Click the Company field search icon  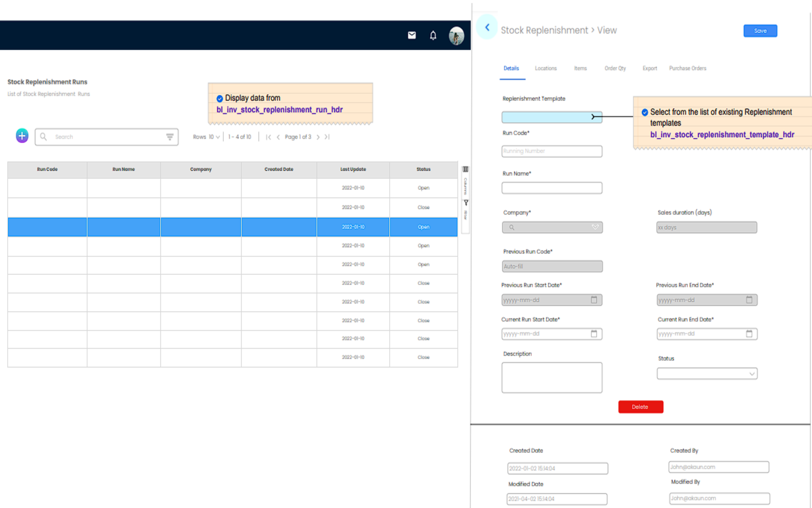click(x=511, y=227)
